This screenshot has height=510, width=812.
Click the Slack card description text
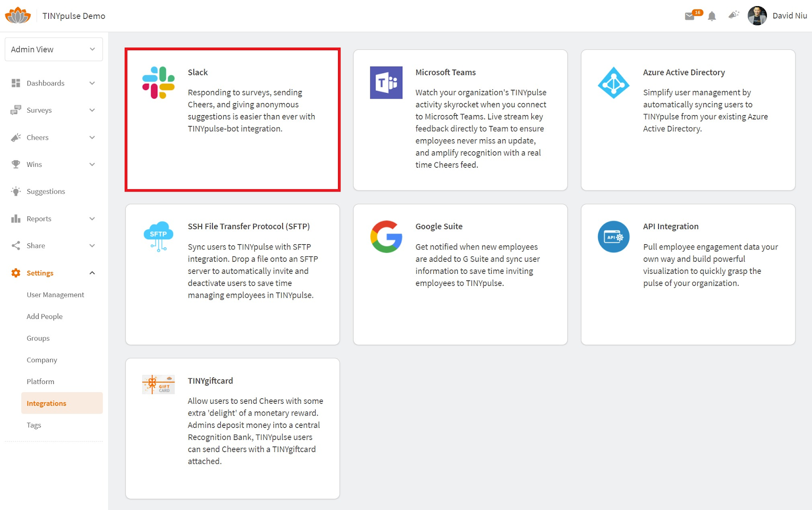pos(252,111)
